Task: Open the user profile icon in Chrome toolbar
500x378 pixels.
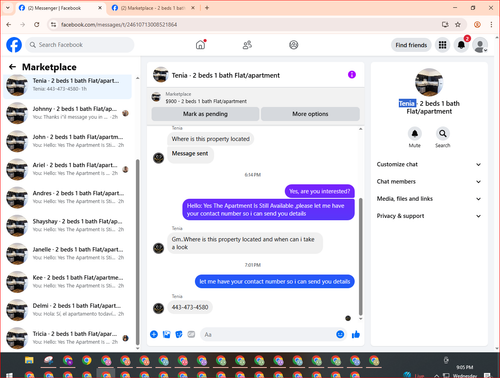Action: click(477, 24)
